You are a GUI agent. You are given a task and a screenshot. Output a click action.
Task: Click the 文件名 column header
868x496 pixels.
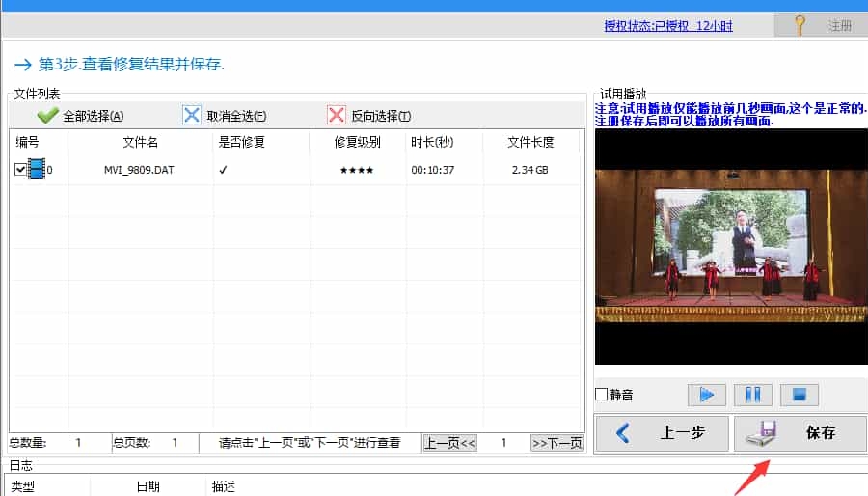(x=140, y=142)
